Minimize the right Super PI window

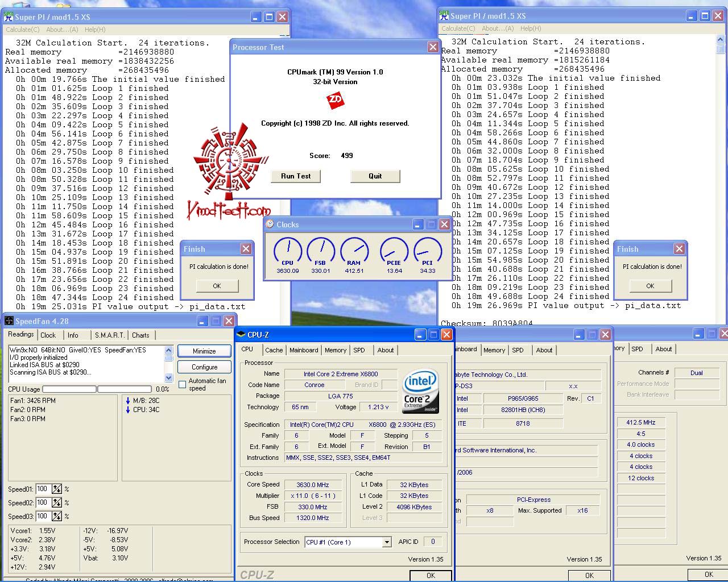click(x=692, y=16)
